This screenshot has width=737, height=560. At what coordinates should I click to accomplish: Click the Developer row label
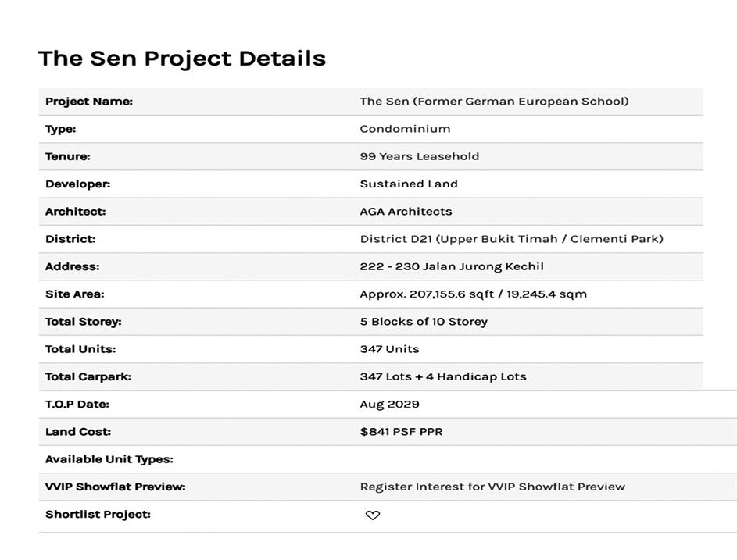tap(77, 184)
